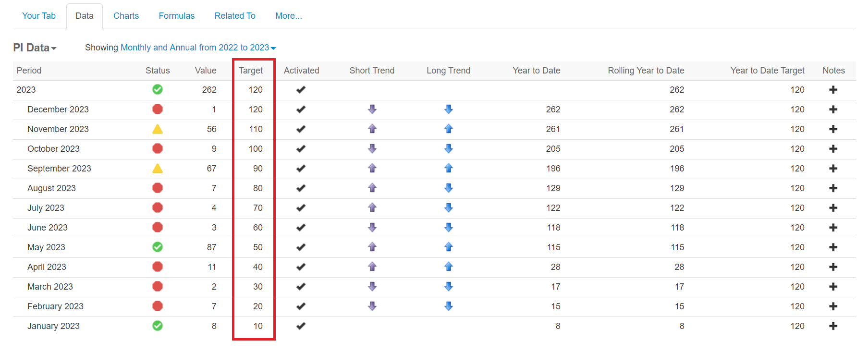Toggle Activated checkmark for August 2023
Viewport: 868px width, 353px height.
coord(301,188)
